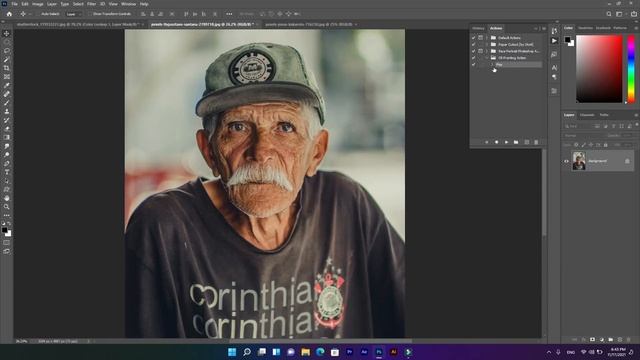Open the workspace switcher icon
640x360 pixels.
(x=619, y=14)
